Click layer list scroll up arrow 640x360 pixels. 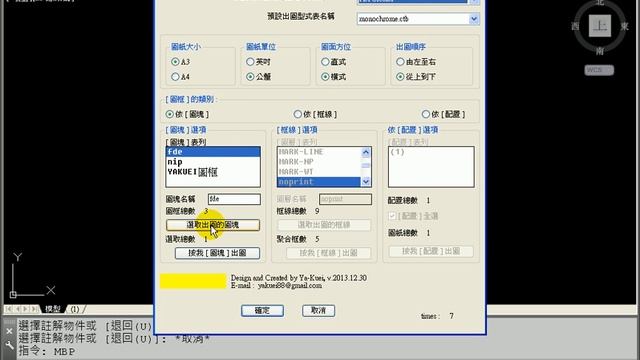click(366, 152)
